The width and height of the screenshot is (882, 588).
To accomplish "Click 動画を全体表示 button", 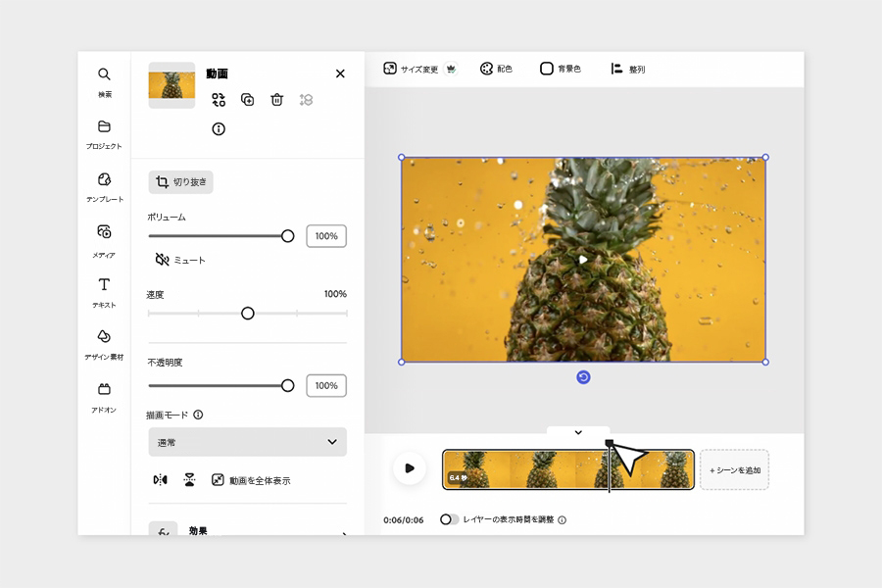I will 251,480.
